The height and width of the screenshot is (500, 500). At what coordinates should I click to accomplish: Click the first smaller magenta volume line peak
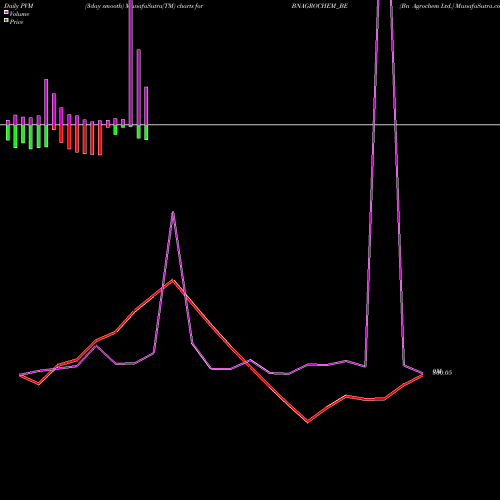pyautogui.click(x=173, y=212)
